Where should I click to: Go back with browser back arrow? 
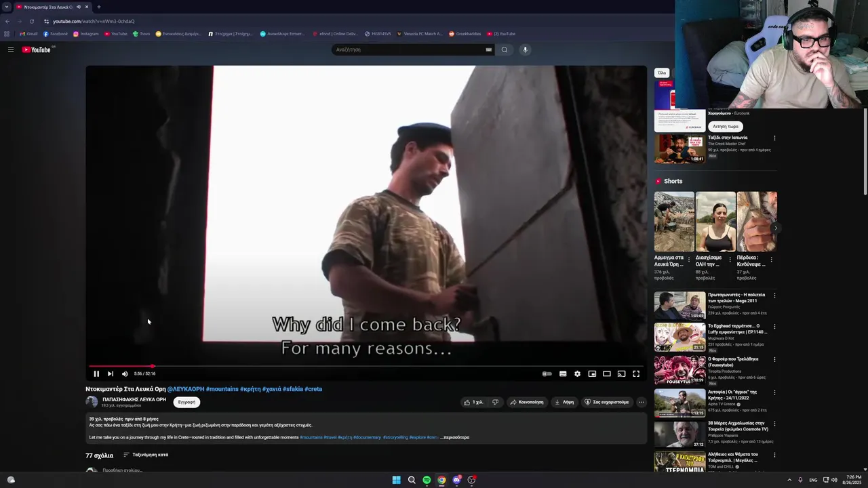[x=7, y=21]
